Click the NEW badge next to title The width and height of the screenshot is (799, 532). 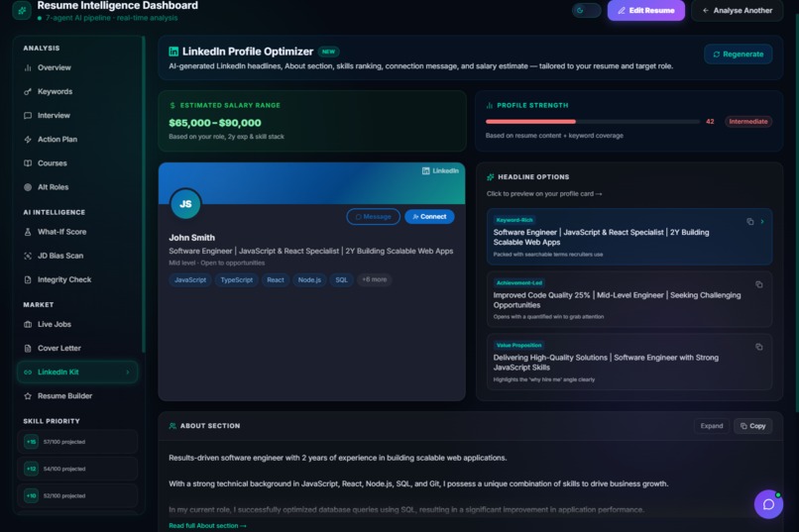329,52
